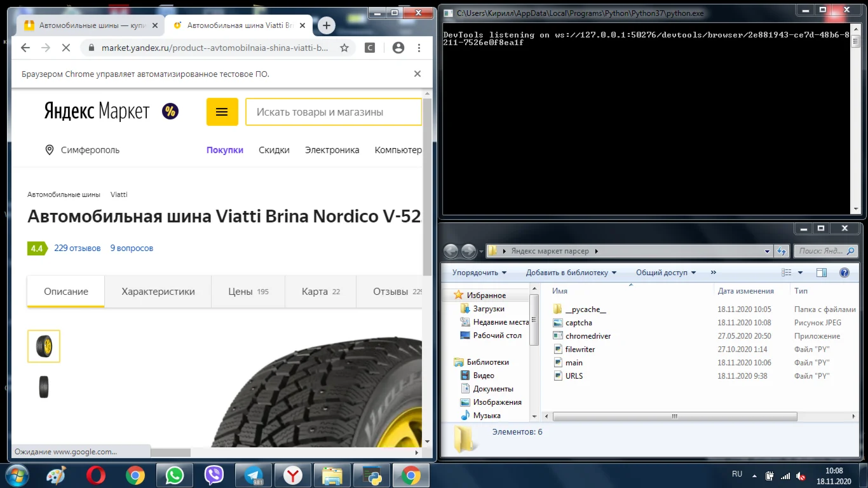Open a new Chrome tab with plus
Screen dimensions: 868x488
coord(327,25)
